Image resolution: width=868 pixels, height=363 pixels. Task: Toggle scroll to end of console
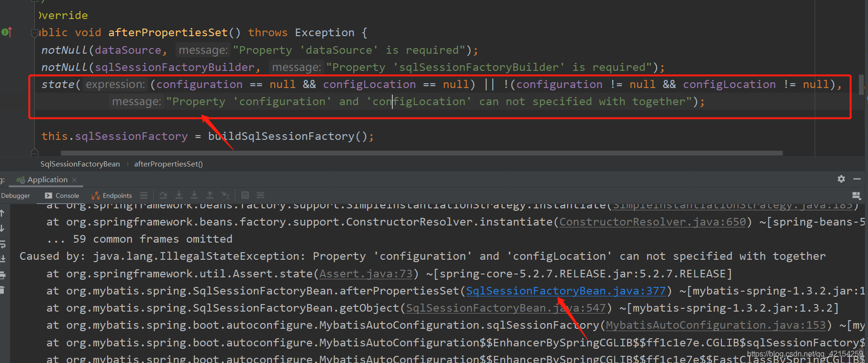pos(2,259)
